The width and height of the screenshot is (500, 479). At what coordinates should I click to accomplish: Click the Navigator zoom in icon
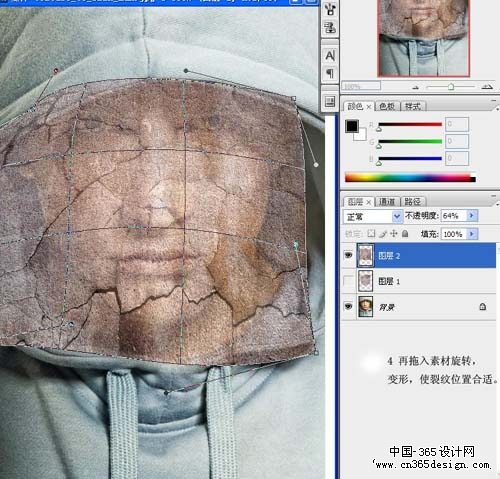click(487, 87)
